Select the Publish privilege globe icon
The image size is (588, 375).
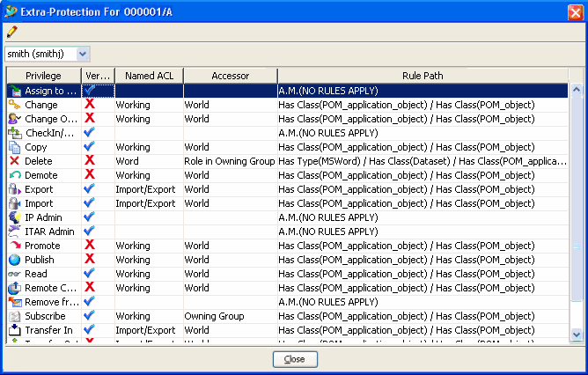click(14, 260)
